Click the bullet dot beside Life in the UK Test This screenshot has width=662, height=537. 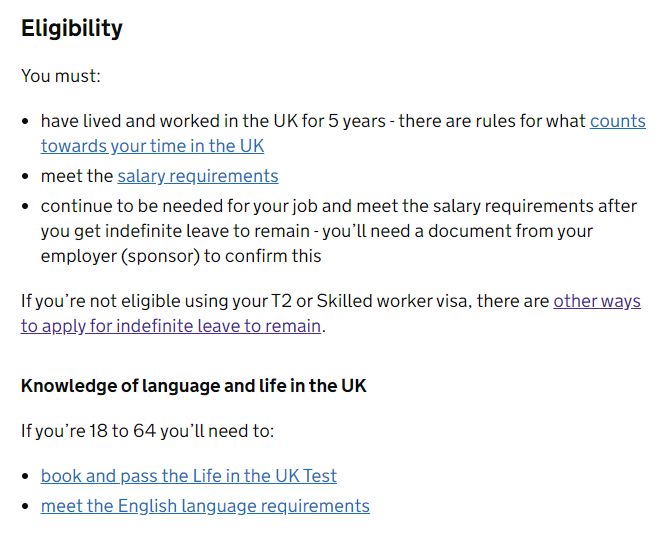(x=25, y=476)
